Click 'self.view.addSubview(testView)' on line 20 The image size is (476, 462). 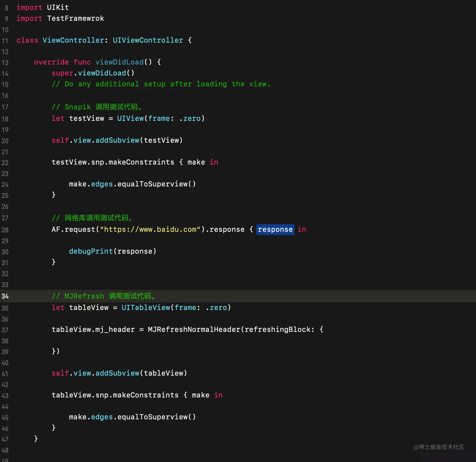coord(117,140)
